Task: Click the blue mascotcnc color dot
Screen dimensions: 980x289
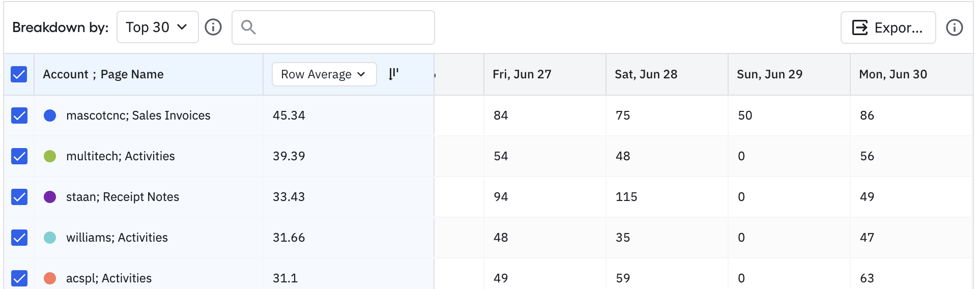Action: pyautogui.click(x=50, y=115)
